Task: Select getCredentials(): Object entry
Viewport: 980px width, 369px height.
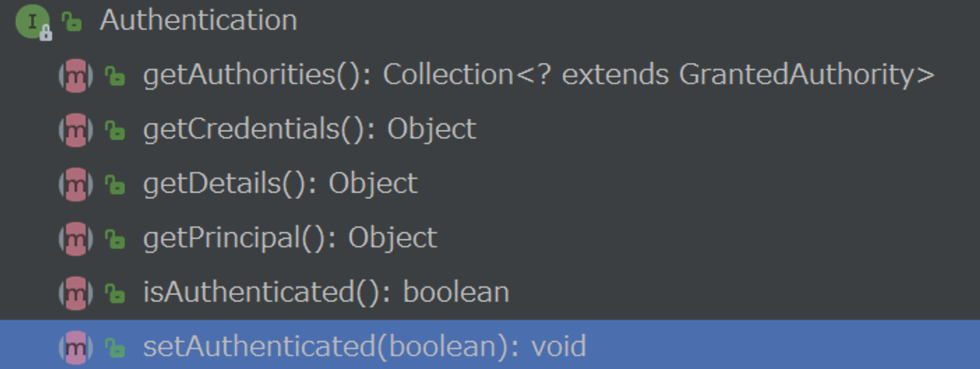Action: tap(310, 130)
